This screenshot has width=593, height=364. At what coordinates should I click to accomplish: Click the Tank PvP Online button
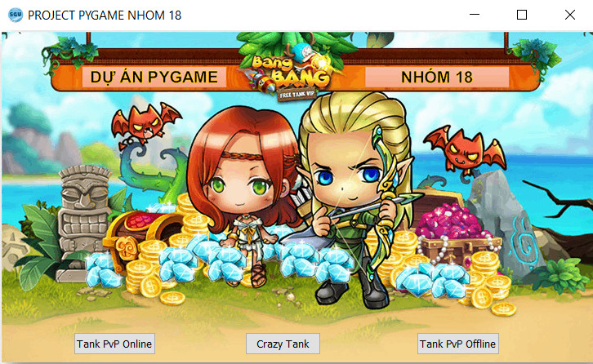click(114, 344)
